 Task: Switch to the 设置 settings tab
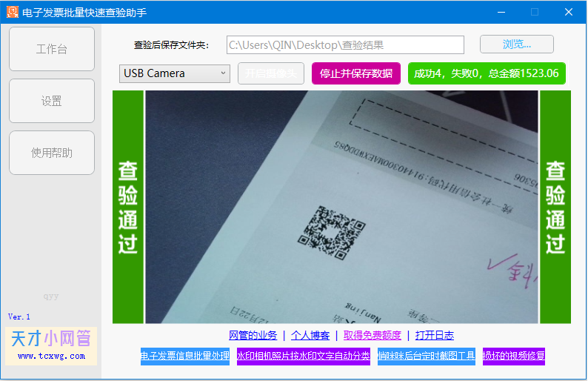pos(52,101)
